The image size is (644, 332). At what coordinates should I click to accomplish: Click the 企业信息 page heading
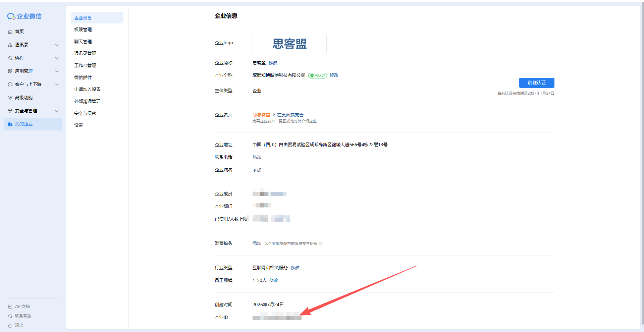(226, 16)
